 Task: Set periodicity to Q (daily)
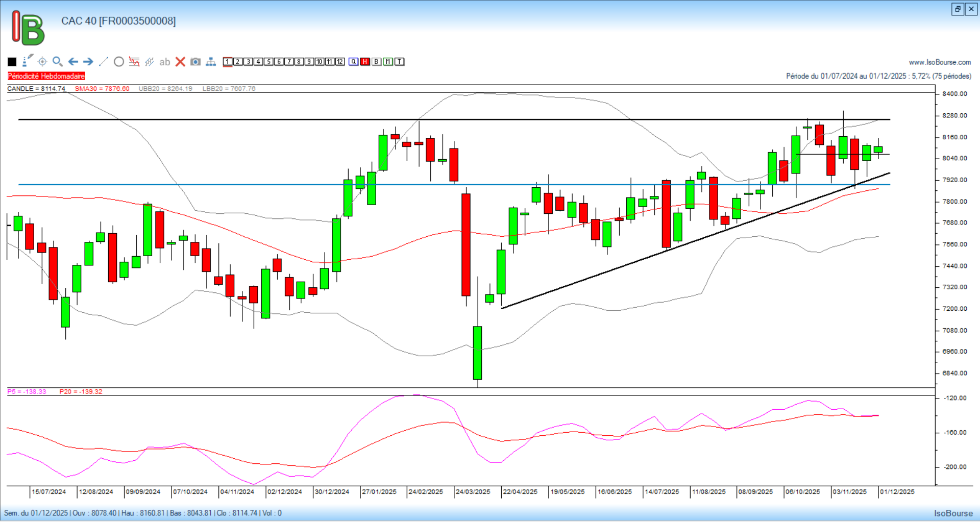[x=354, y=62]
